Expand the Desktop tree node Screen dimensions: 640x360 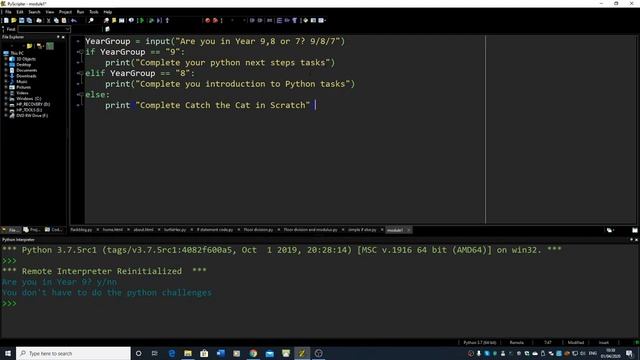6,64
